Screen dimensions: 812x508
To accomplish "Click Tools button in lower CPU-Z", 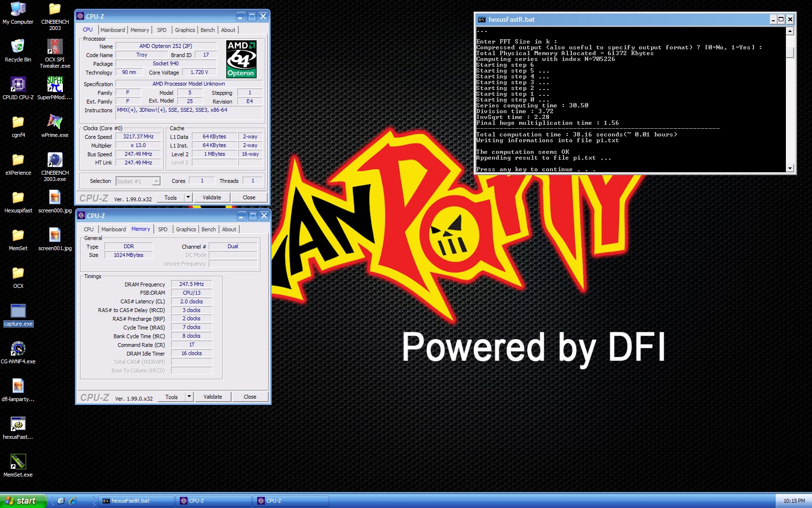I will 172,397.
